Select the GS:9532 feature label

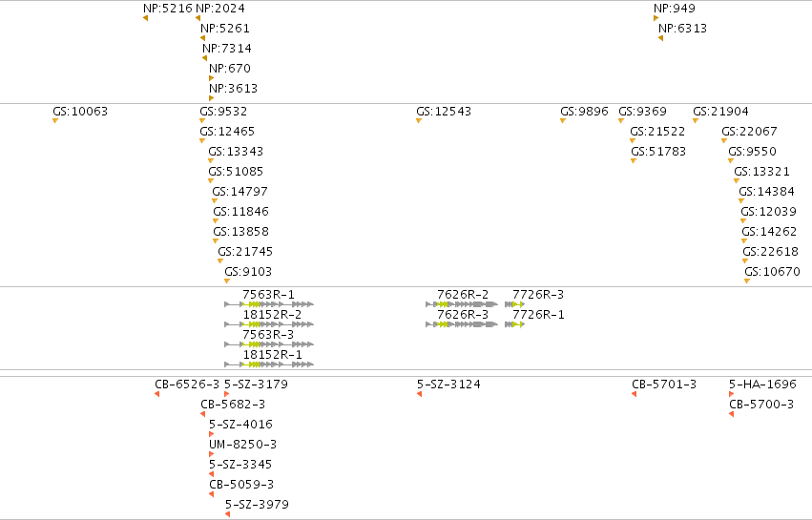click(x=223, y=112)
